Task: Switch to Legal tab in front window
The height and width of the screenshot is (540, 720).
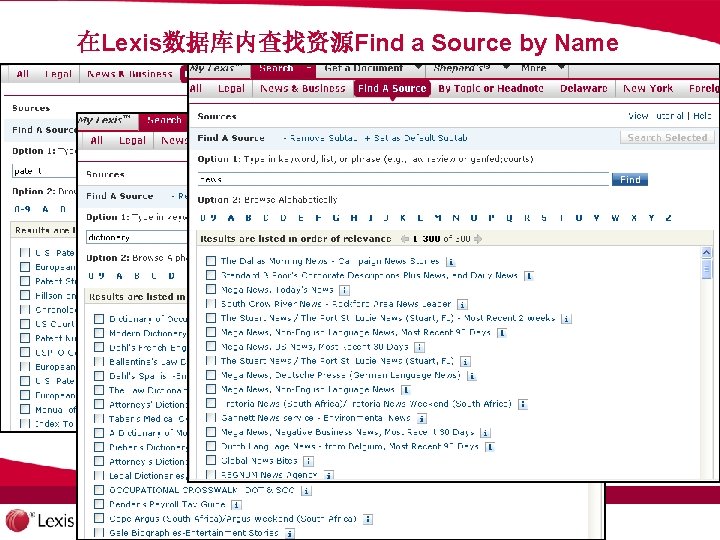Action: (x=231, y=89)
